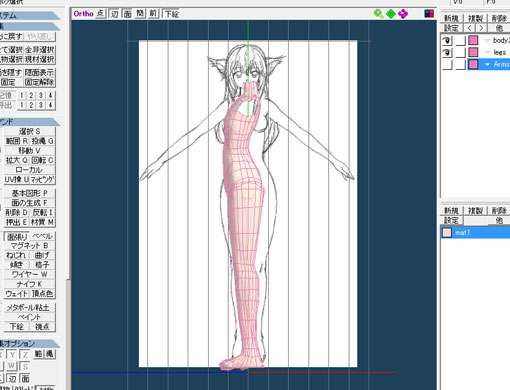The height and width of the screenshot is (390, 510).
Task: Click the four-color viewport layout icon
Action: point(429,14)
